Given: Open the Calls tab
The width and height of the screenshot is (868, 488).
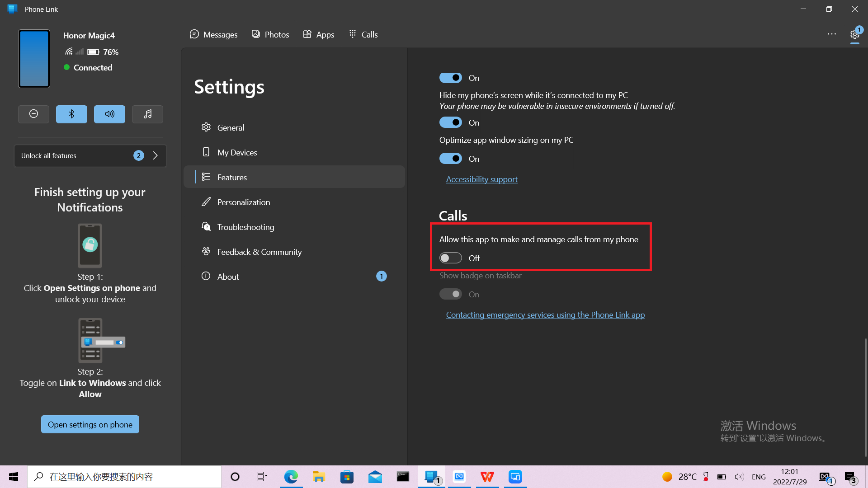Looking at the screenshot, I should (x=363, y=34).
